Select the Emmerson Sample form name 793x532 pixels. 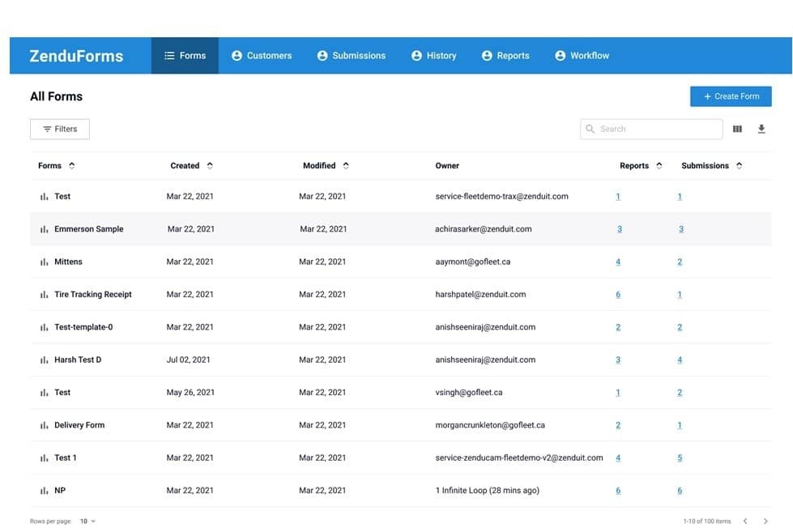(x=89, y=229)
